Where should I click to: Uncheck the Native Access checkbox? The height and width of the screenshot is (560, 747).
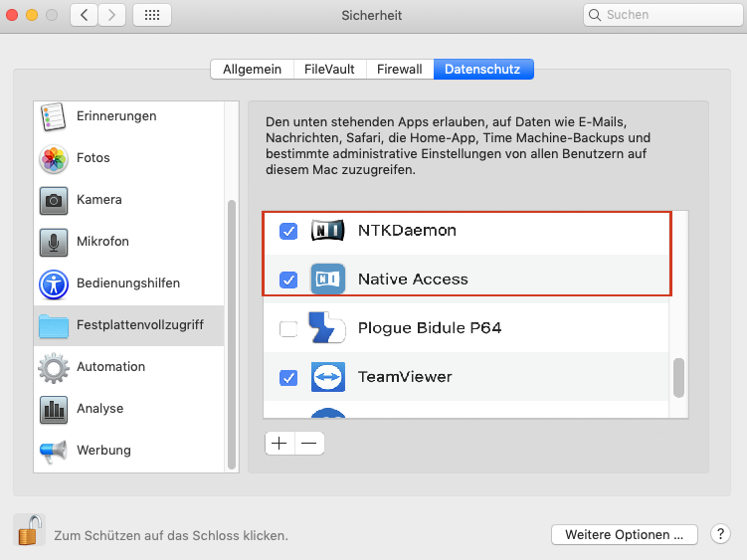pyautogui.click(x=288, y=280)
